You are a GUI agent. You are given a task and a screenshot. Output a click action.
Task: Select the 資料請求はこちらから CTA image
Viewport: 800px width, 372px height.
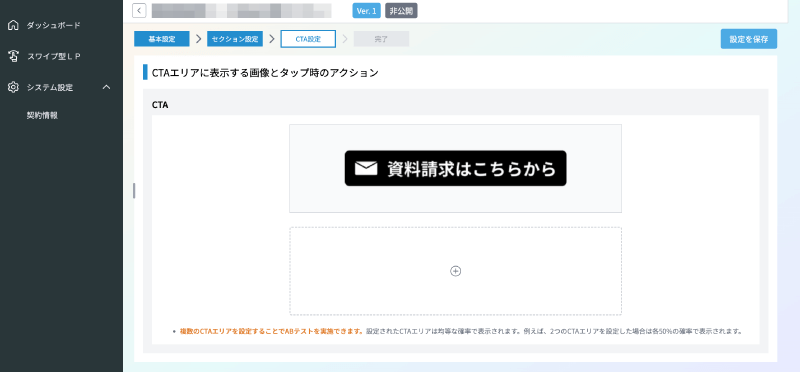pyautogui.click(x=456, y=168)
